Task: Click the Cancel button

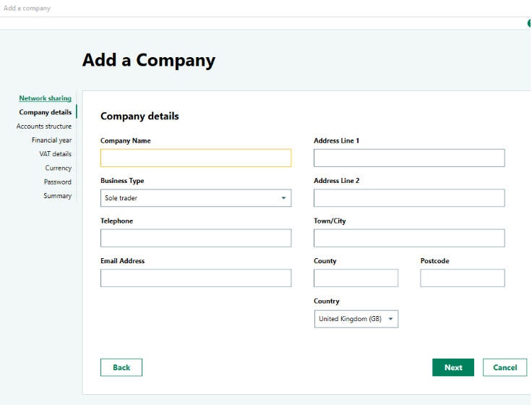Action: (x=505, y=367)
